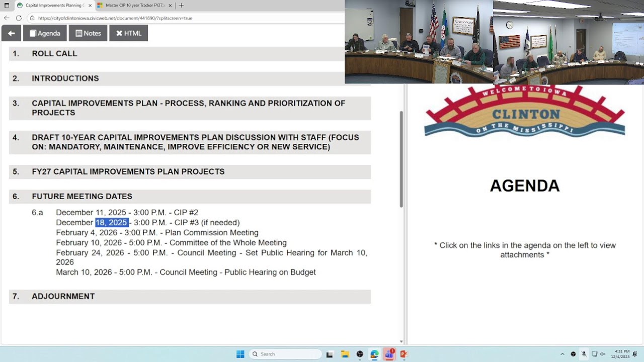The height and width of the screenshot is (362, 644).
Task: Click the '6.a' sub-item label
Action: [x=37, y=213]
